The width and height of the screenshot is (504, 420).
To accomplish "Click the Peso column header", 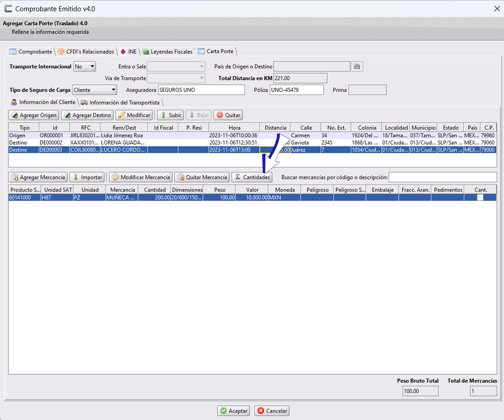I will coord(220,190).
